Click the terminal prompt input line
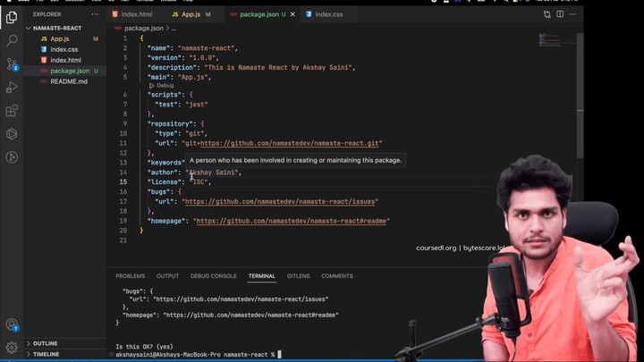Screen dimensions: 644x362 pyautogui.click(x=199, y=355)
